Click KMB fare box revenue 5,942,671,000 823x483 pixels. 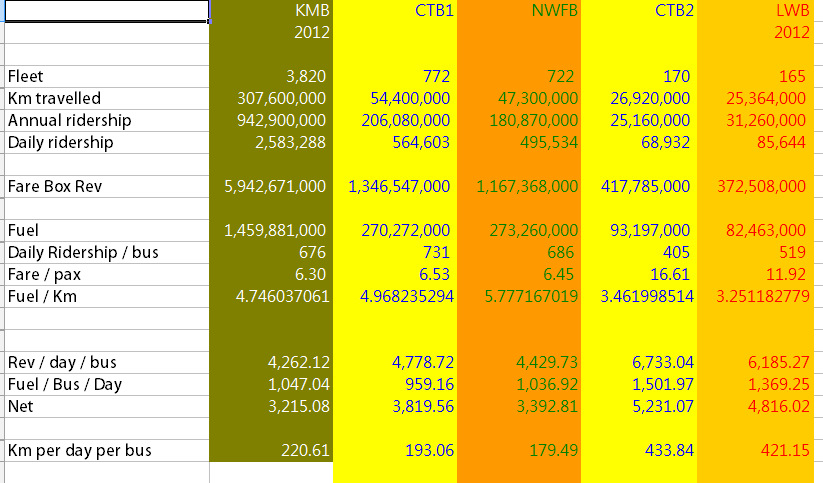point(275,186)
